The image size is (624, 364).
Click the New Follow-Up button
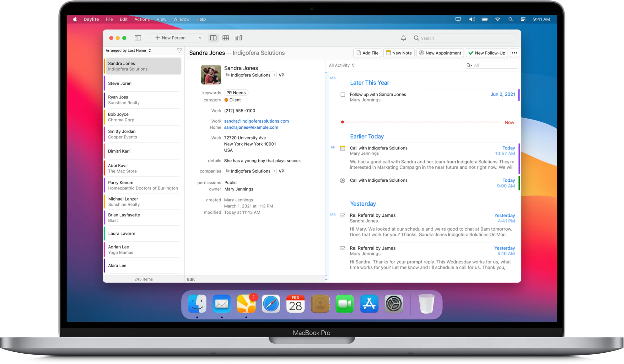point(487,53)
